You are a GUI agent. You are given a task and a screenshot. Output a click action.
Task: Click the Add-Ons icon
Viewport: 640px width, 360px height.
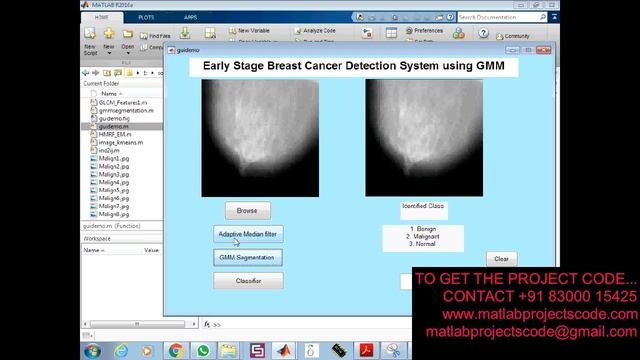(x=458, y=33)
